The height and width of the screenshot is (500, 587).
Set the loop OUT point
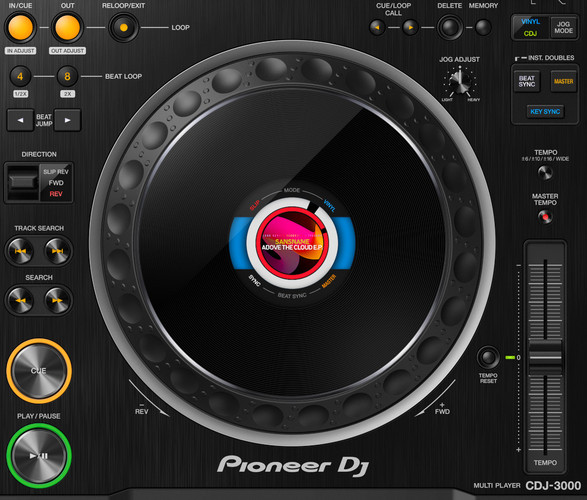tap(67, 27)
